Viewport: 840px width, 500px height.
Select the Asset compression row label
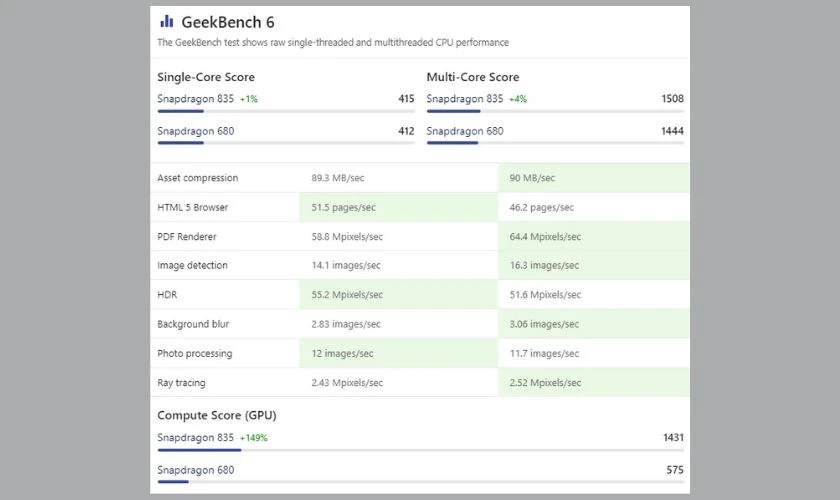[197, 178]
